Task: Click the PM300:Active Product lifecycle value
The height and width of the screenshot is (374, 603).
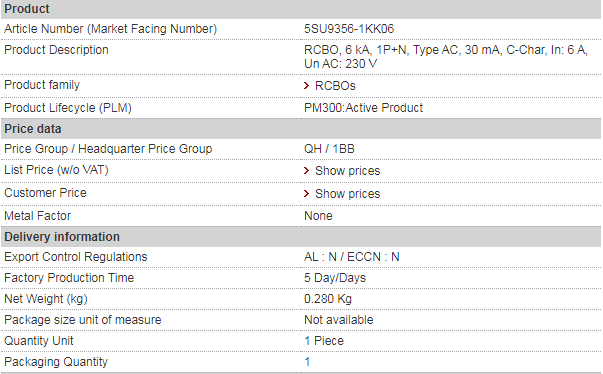Action: 363,108
